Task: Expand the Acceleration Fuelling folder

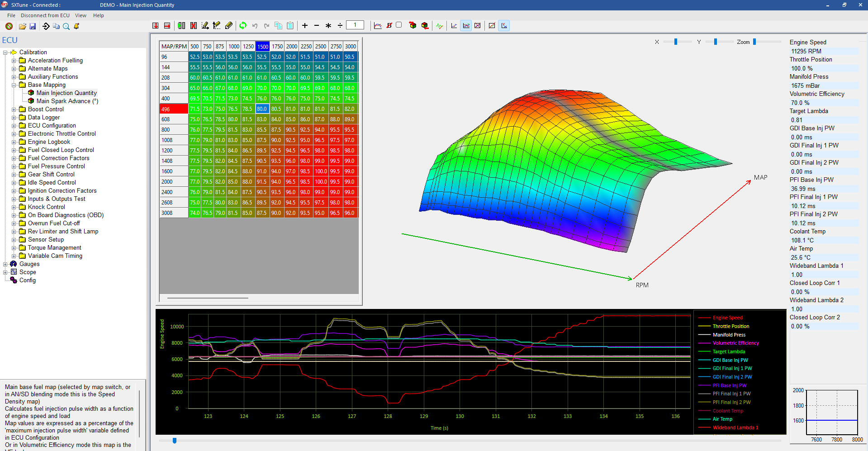Action: click(14, 61)
